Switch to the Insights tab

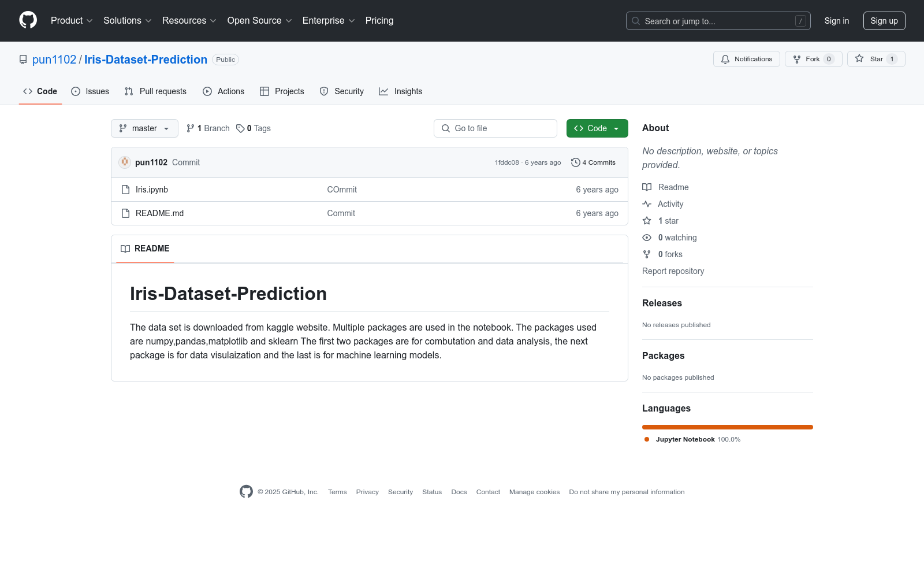coord(400,91)
